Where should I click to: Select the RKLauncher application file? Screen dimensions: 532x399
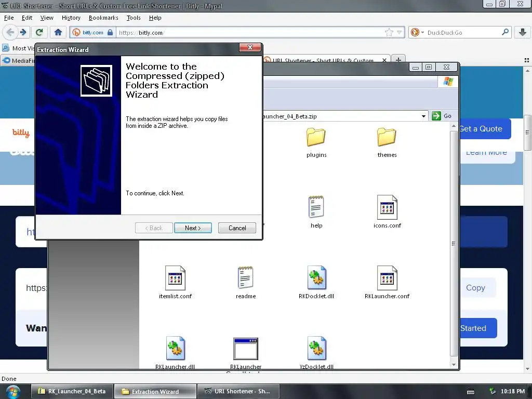point(246,352)
